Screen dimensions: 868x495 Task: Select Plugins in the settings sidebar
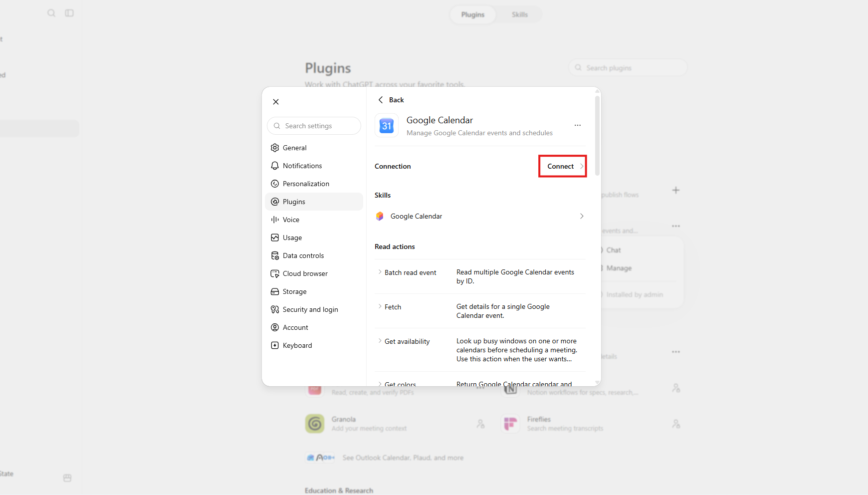314,202
